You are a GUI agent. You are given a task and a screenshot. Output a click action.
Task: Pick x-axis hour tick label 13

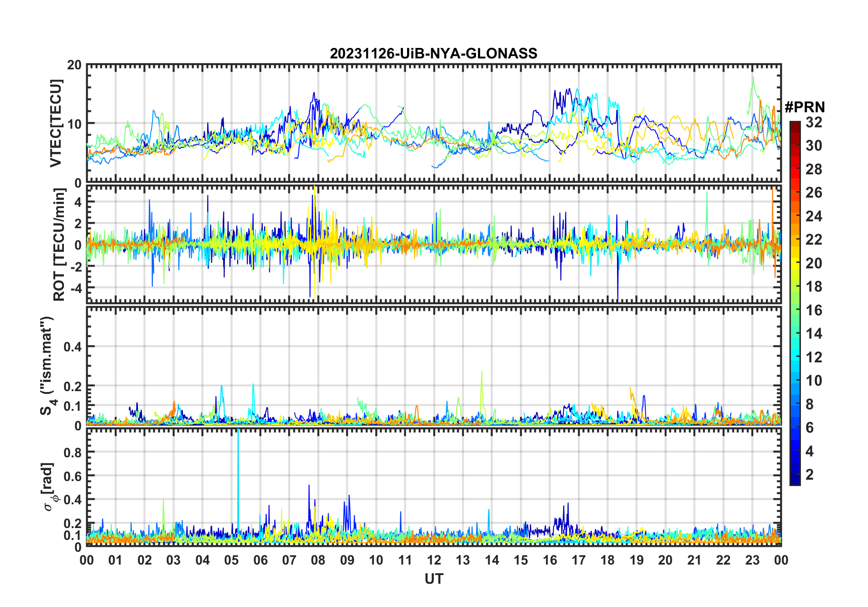point(463,560)
